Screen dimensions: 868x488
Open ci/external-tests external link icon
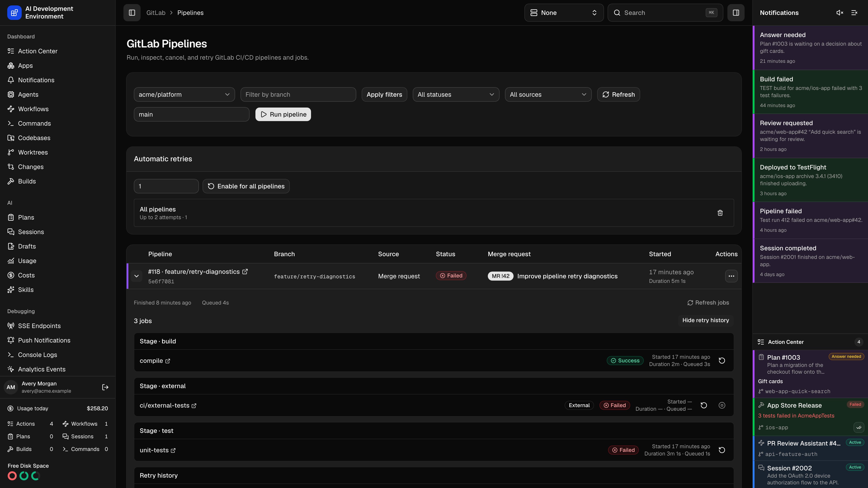tap(194, 406)
